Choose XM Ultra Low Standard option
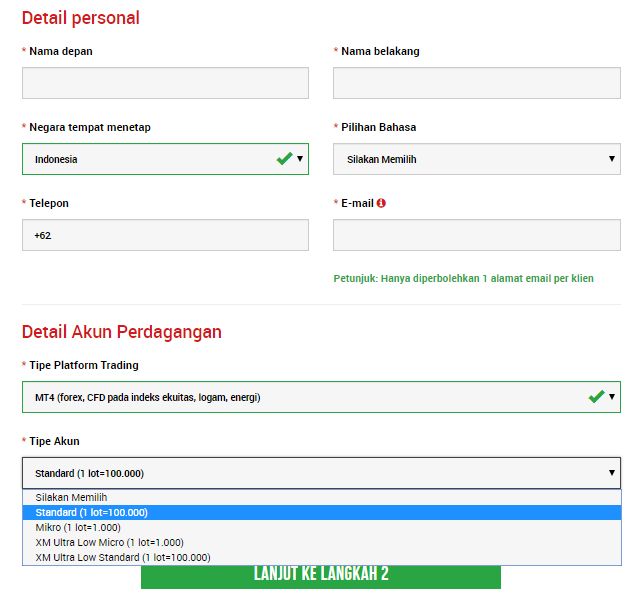 pyautogui.click(x=322, y=558)
